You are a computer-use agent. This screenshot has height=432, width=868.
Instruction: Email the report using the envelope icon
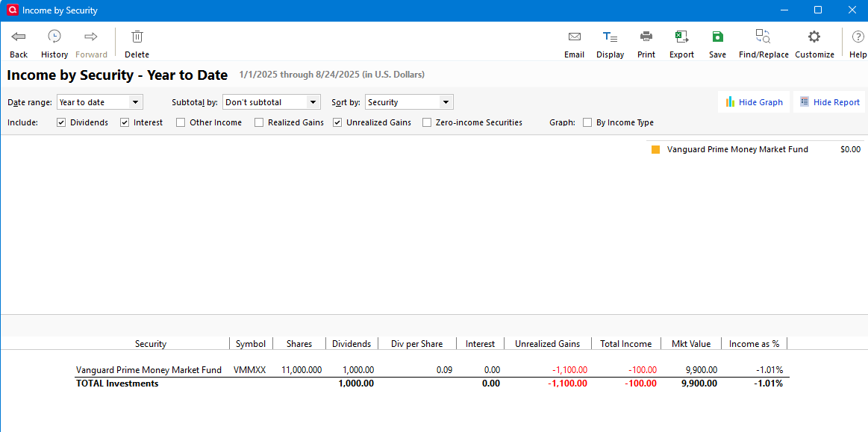tap(574, 37)
